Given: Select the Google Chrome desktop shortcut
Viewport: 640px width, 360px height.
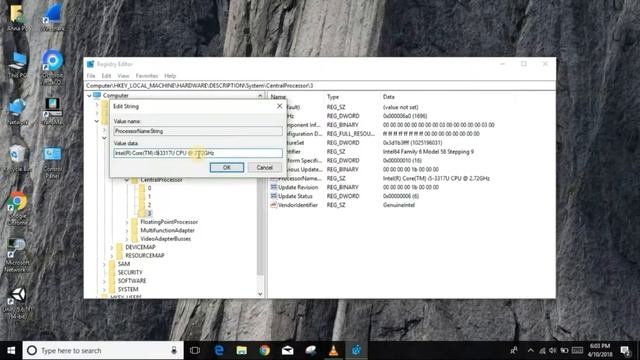Looking at the screenshot, I should pyautogui.click(x=17, y=208).
